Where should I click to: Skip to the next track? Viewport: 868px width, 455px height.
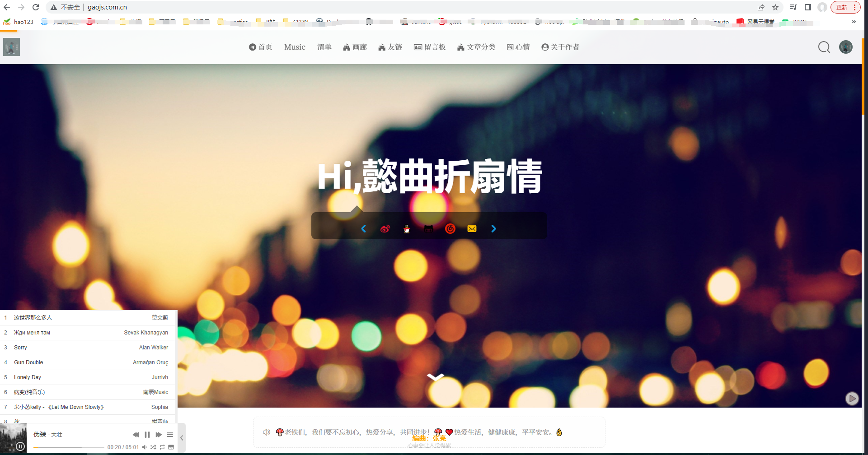159,434
